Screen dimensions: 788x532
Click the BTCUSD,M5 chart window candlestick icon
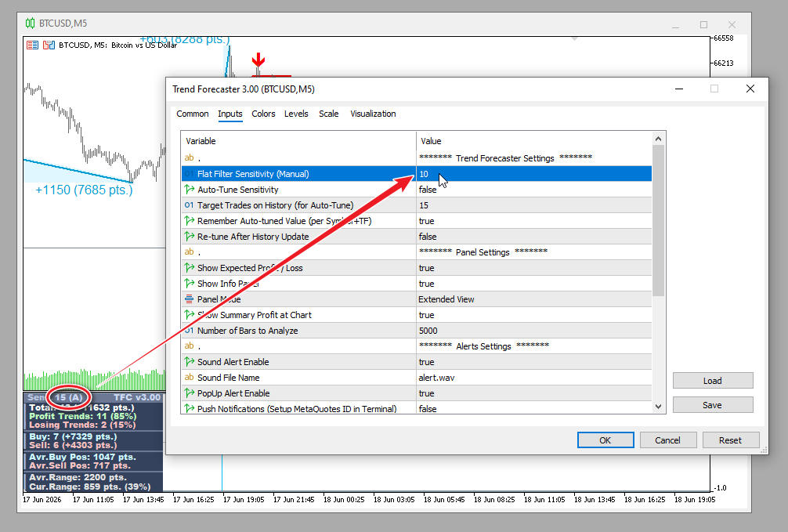pos(30,24)
